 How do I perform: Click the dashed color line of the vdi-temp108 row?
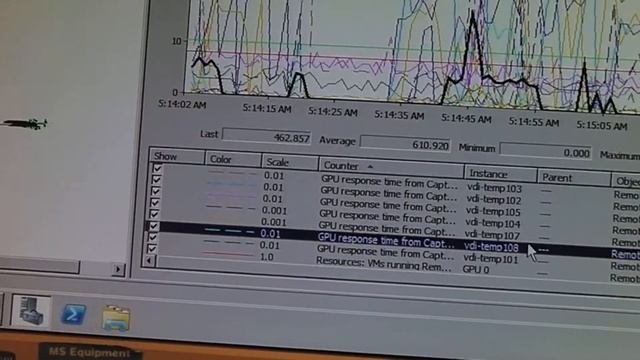coord(229,231)
